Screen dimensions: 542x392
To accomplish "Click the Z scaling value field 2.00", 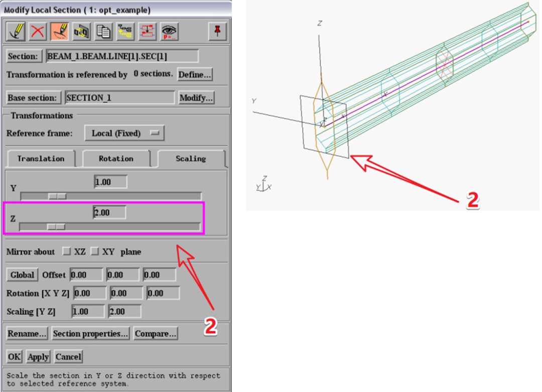I will pyautogui.click(x=109, y=212).
